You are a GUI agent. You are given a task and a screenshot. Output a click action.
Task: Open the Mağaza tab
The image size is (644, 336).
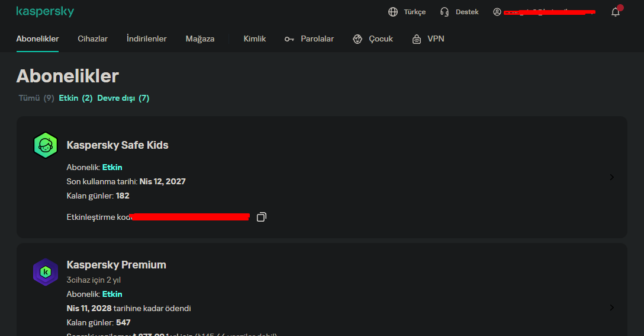(200, 39)
